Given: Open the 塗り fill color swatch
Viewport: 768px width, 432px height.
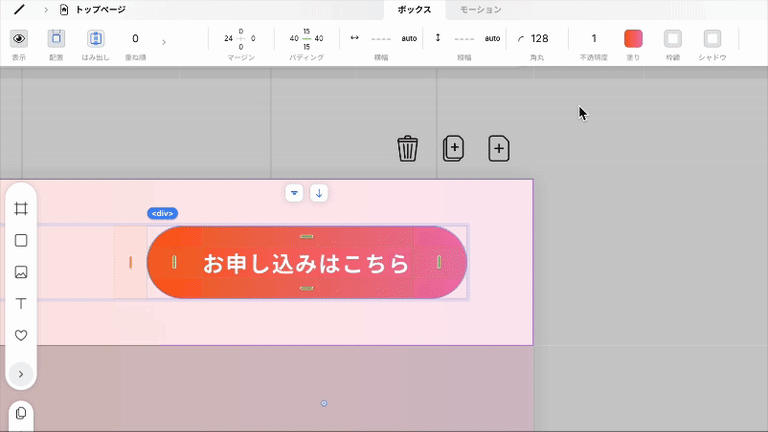Looking at the screenshot, I should tap(633, 39).
